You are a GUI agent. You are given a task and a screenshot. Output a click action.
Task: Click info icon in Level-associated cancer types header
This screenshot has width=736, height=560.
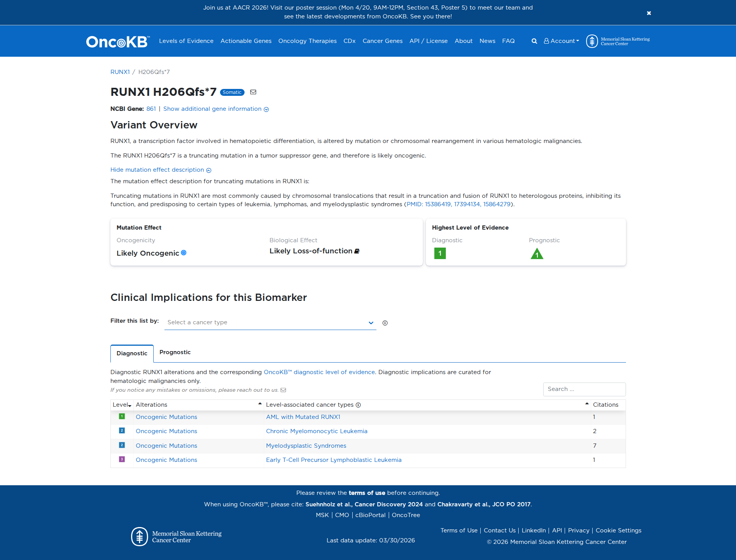click(x=358, y=405)
